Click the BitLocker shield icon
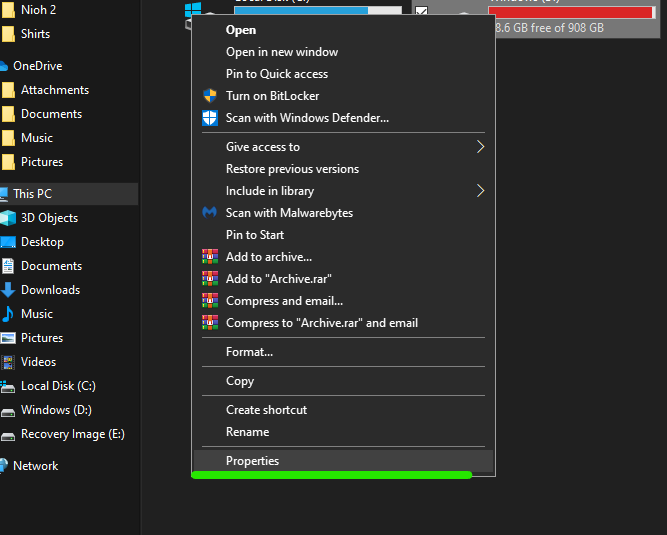Screen dimensions: 667x535 [x=210, y=96]
